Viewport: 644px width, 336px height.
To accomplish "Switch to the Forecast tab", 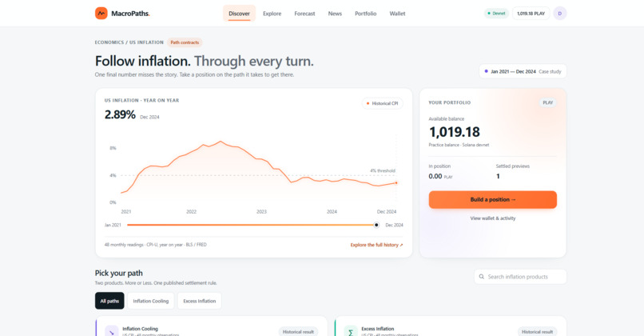I will tap(304, 14).
